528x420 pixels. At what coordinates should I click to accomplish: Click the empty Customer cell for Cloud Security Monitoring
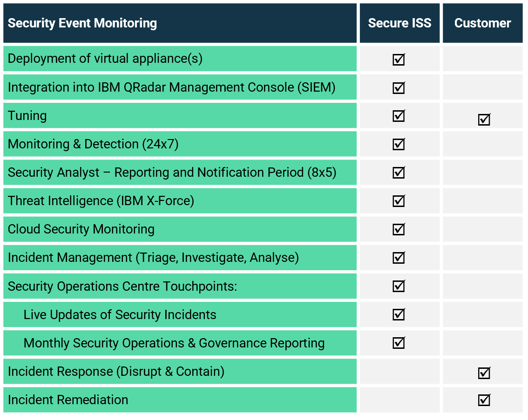click(x=482, y=229)
